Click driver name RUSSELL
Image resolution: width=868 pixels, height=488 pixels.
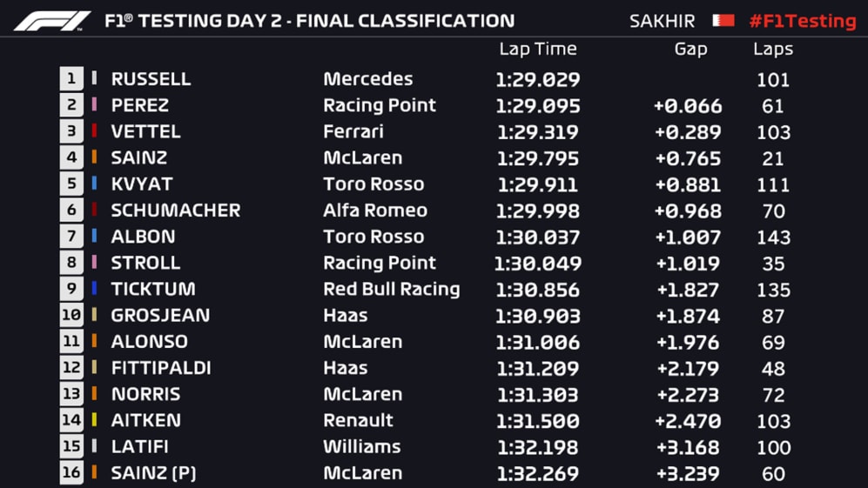151,79
